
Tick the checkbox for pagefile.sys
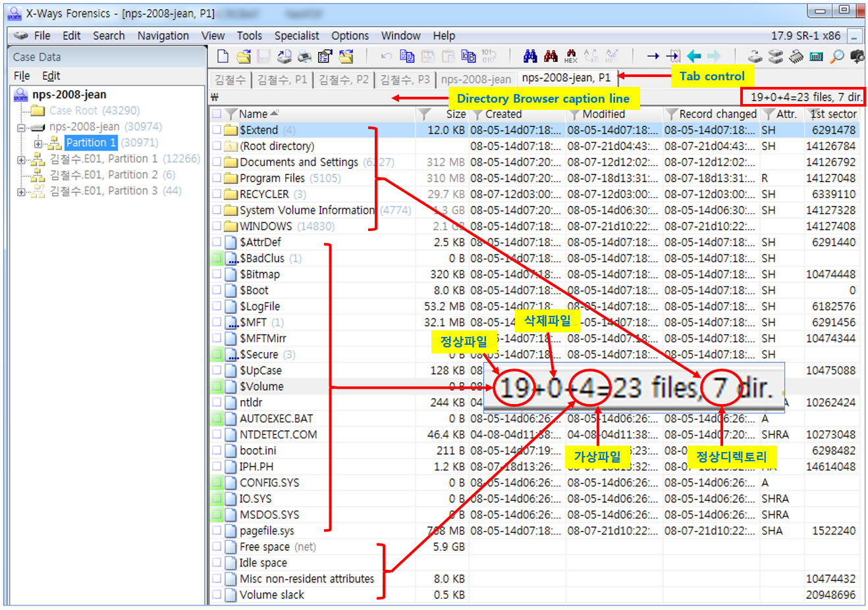216,530
